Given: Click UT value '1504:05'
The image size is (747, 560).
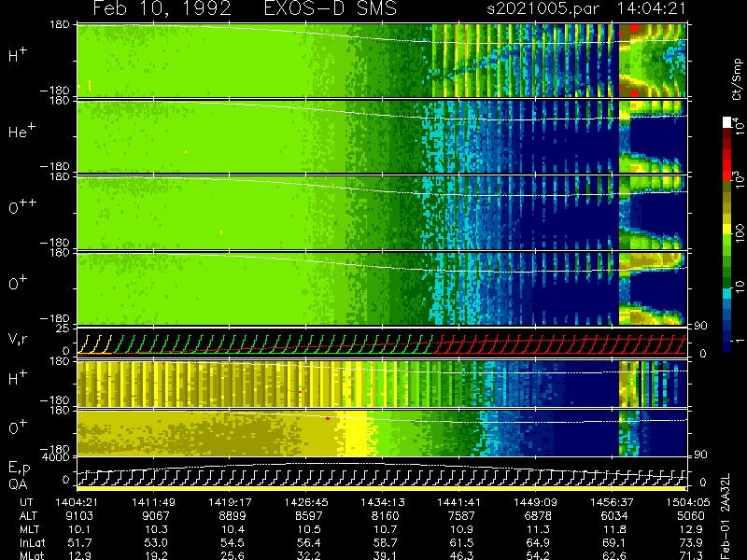Looking at the screenshot, I should (x=688, y=502).
